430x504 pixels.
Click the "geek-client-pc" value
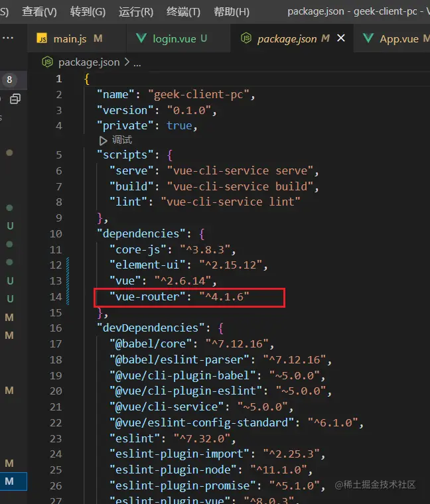(198, 94)
